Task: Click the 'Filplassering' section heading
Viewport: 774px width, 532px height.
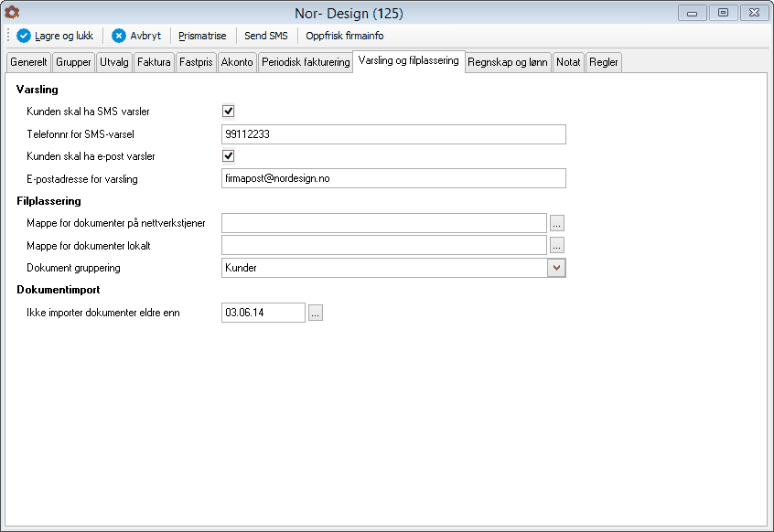Action: pyautogui.click(x=48, y=201)
